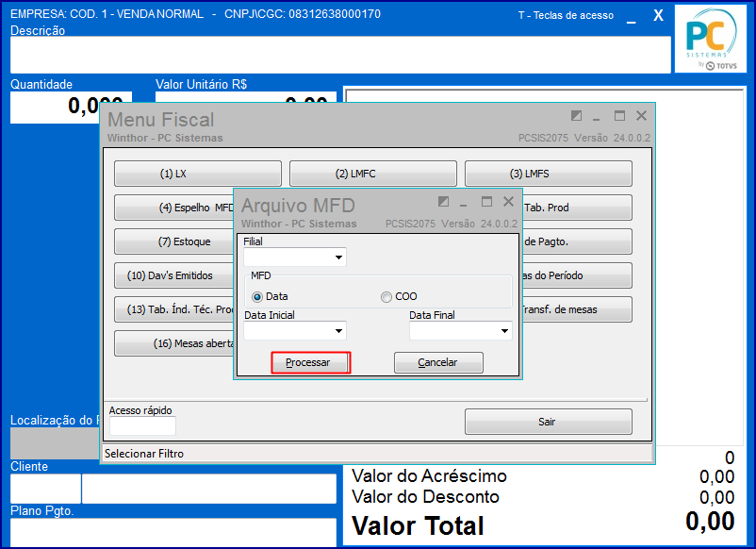Click the Arquivo MFD theme toggle icon
The width and height of the screenshot is (756, 549).
pyautogui.click(x=444, y=202)
